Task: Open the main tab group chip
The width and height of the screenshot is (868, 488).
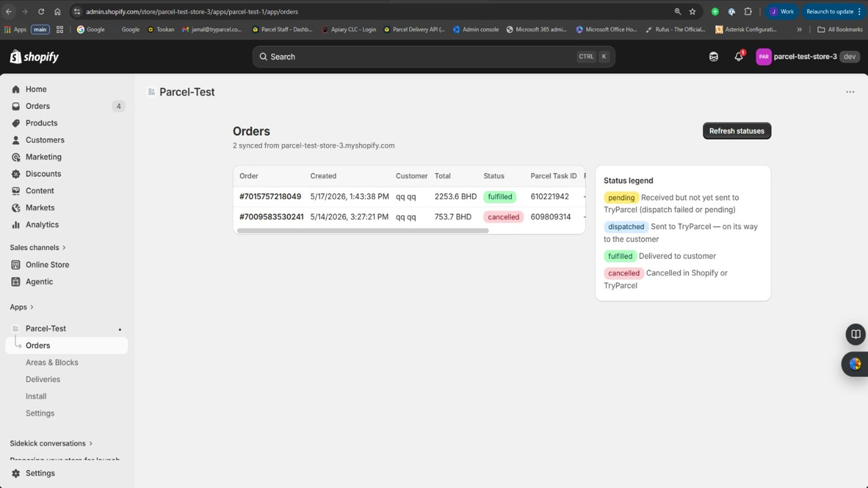Action: pyautogui.click(x=40, y=29)
